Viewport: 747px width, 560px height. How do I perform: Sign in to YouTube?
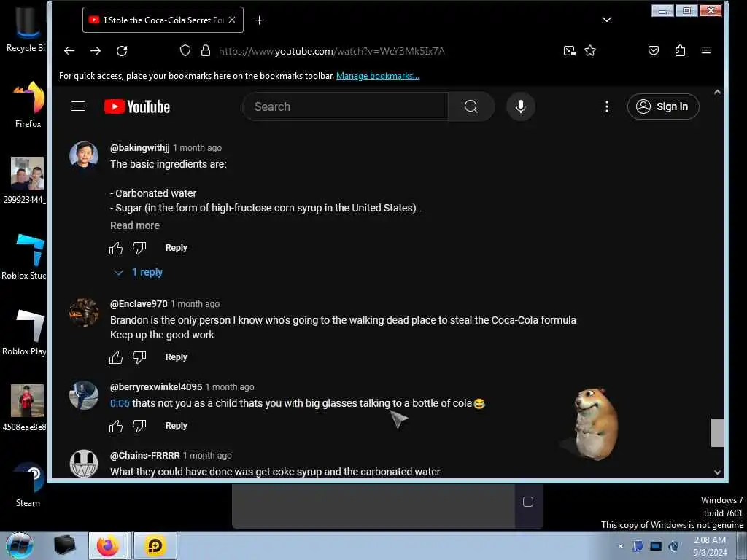point(663,106)
